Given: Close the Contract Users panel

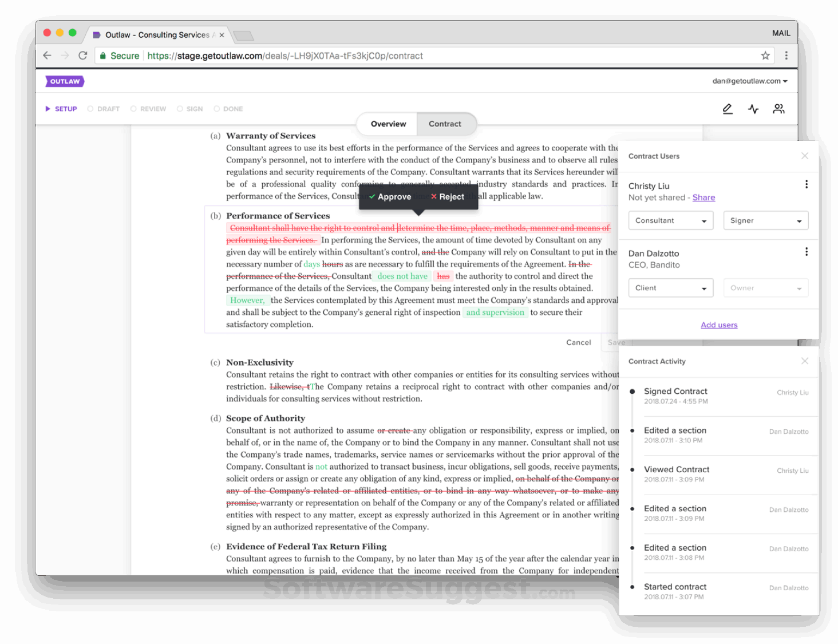Looking at the screenshot, I should tap(805, 156).
